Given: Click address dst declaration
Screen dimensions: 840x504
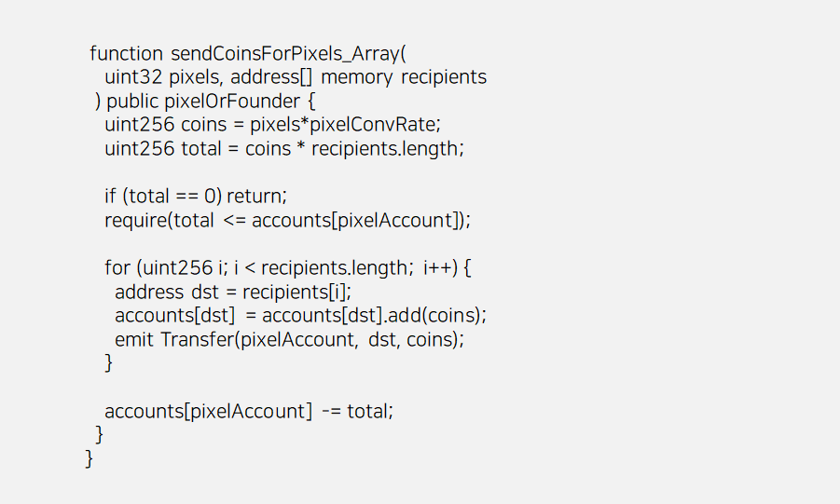Looking at the screenshot, I should click(x=167, y=292).
